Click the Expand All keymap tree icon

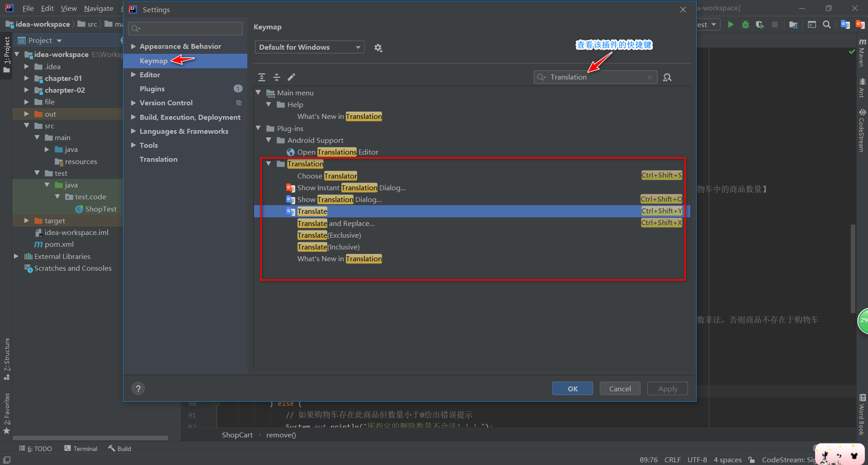[262, 77]
